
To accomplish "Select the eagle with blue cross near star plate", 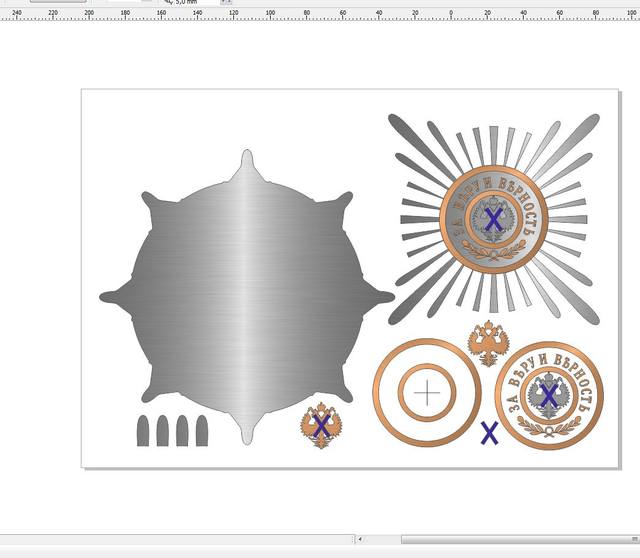I will 321,425.
